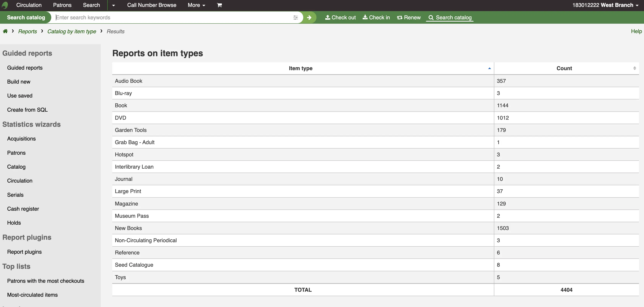Click the Search catalog label button
The image size is (644, 307).
(x=26, y=18)
